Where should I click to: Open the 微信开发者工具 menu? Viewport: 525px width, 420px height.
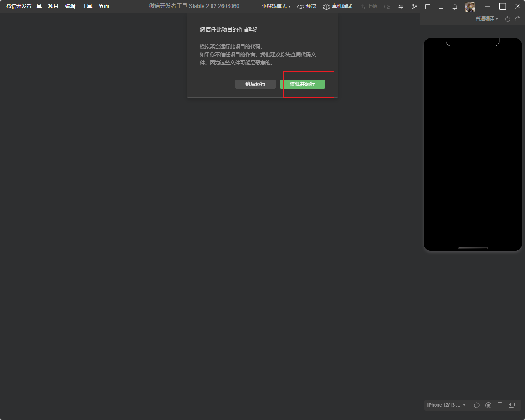24,6
